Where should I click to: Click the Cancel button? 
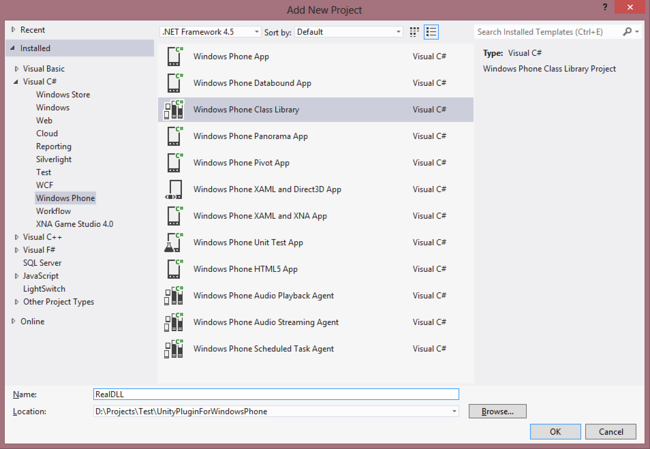click(x=611, y=432)
